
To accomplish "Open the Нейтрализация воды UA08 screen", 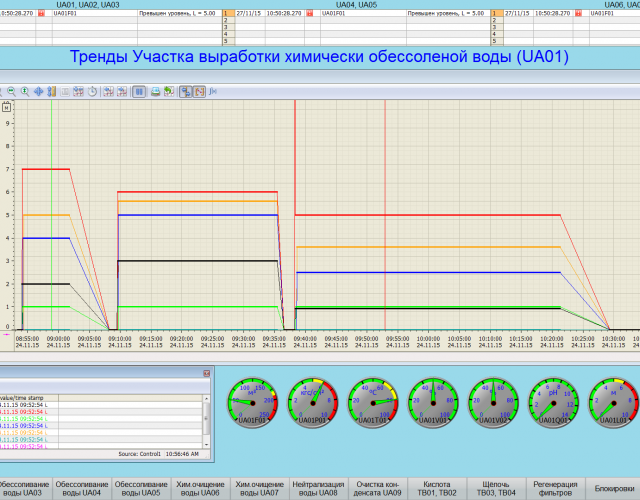I will pos(320,487).
